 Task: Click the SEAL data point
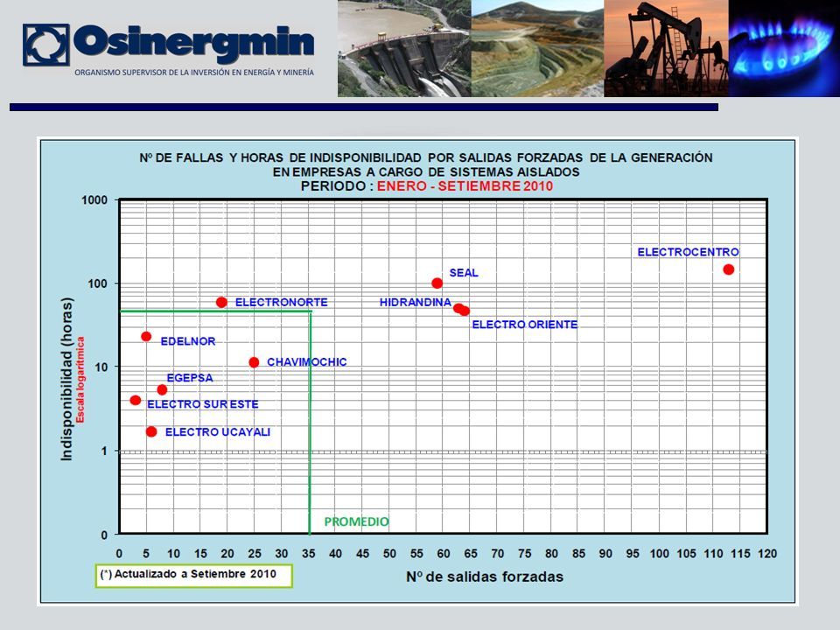click(x=437, y=283)
